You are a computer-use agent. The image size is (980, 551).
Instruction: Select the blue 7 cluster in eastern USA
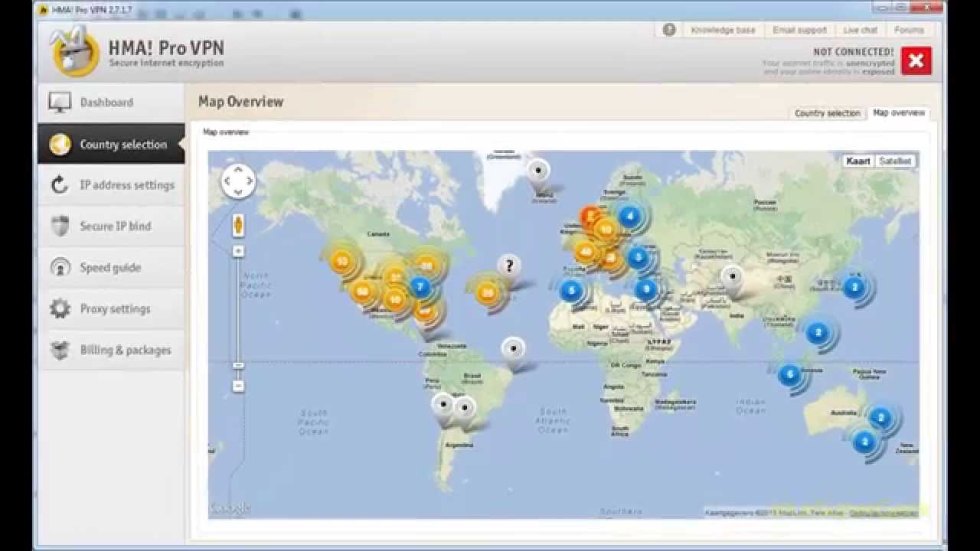click(x=420, y=287)
